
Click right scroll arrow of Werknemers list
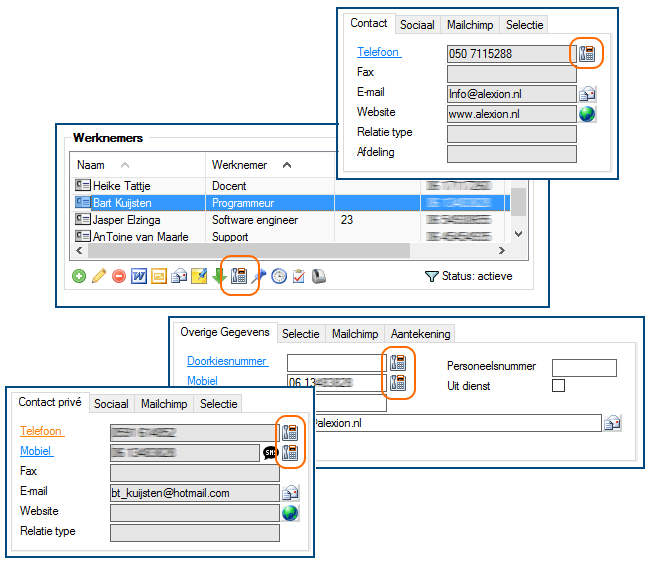(502, 250)
